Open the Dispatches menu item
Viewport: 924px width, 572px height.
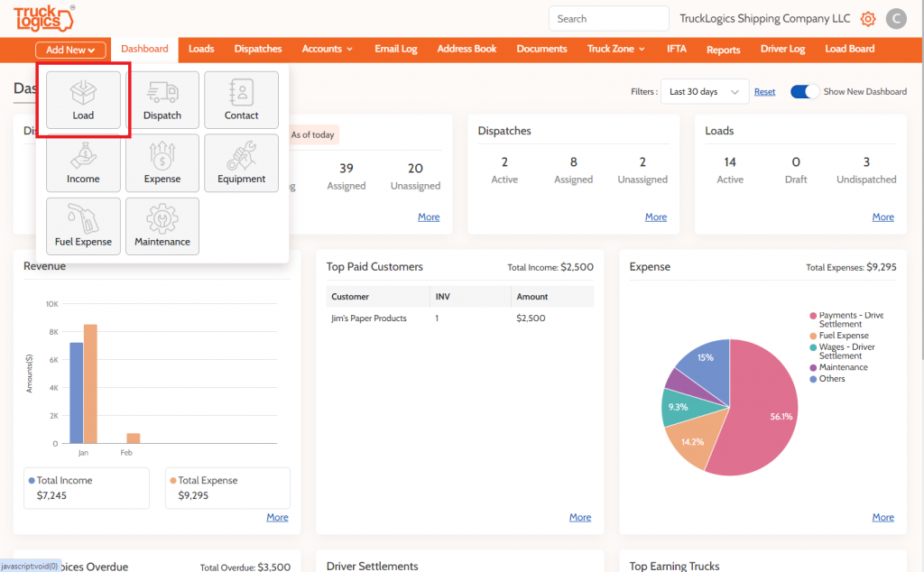tap(258, 49)
